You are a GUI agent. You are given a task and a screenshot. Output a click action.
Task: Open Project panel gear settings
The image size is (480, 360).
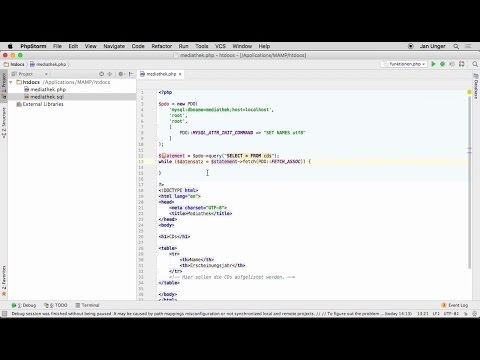[x=121, y=74]
